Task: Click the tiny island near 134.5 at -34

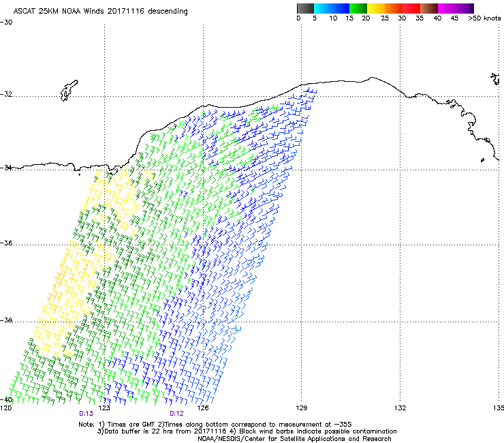Action: point(482,160)
